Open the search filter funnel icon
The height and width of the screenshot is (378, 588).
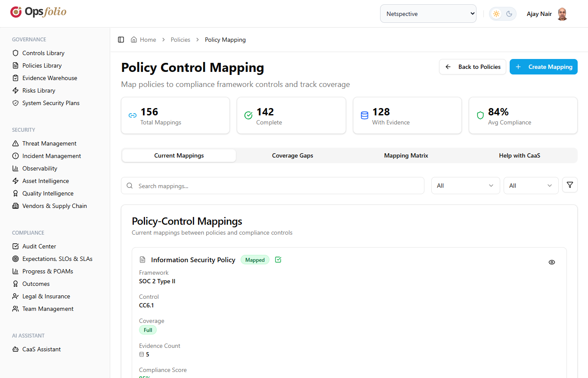(569, 185)
